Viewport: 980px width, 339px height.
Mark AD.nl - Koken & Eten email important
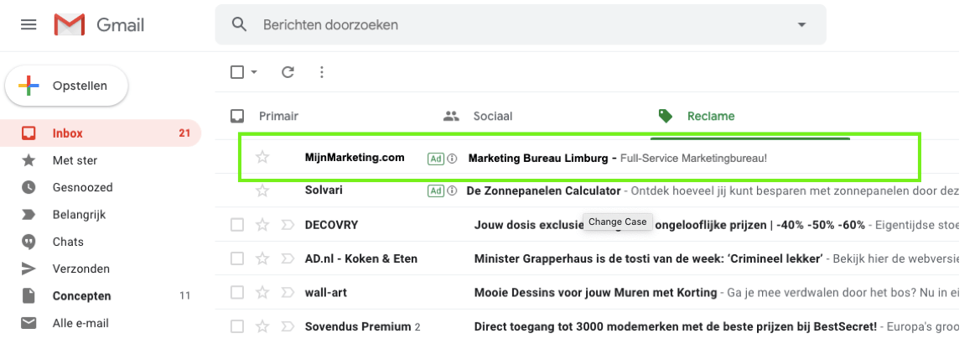(287, 258)
